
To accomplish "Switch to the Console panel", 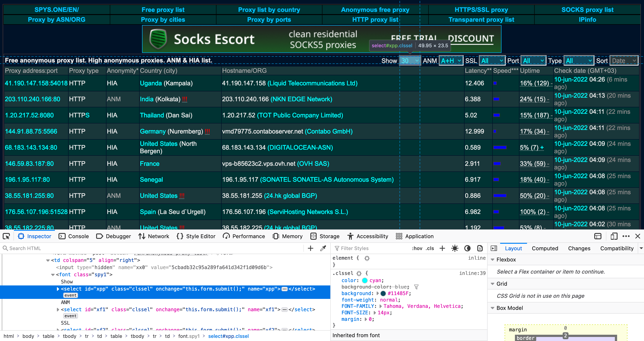I will pyautogui.click(x=74, y=236).
